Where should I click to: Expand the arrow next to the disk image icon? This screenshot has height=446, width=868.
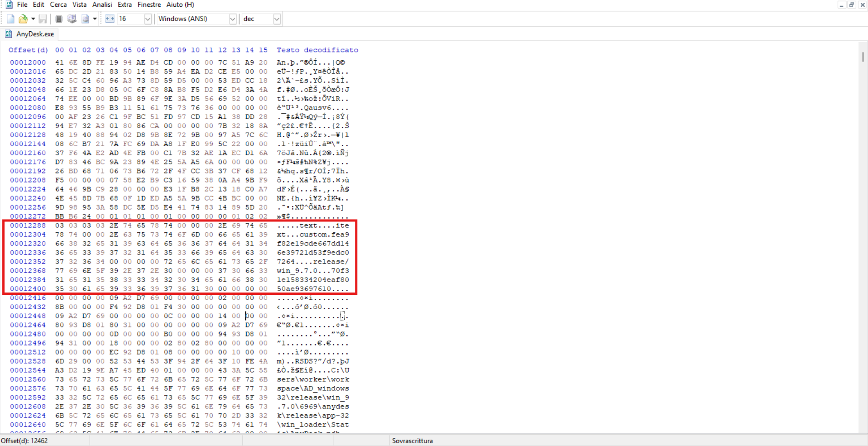coord(95,19)
